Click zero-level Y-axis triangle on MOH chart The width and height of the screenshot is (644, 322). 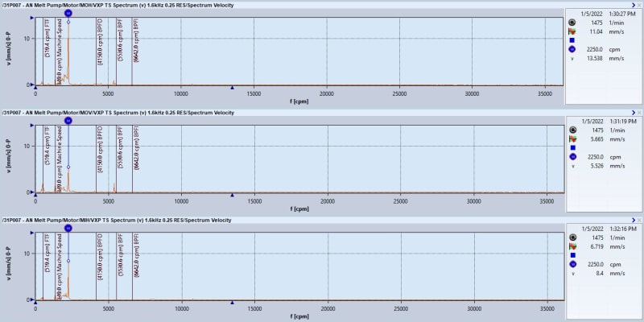[32, 85]
